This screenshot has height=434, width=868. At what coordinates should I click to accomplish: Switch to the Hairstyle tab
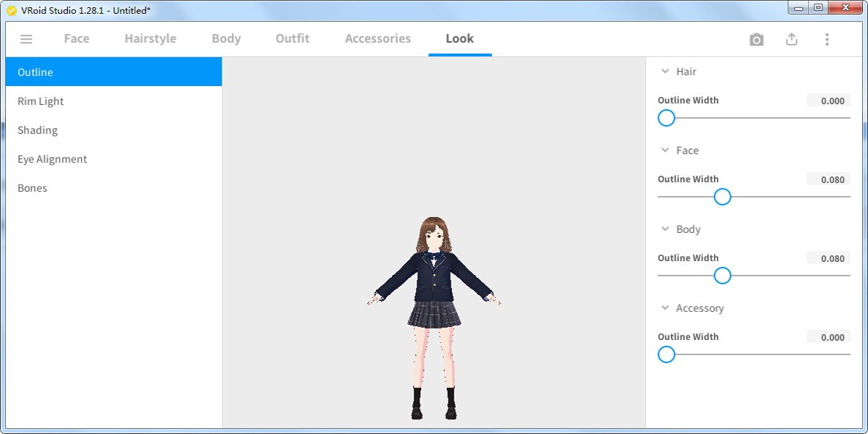pyautogui.click(x=150, y=39)
